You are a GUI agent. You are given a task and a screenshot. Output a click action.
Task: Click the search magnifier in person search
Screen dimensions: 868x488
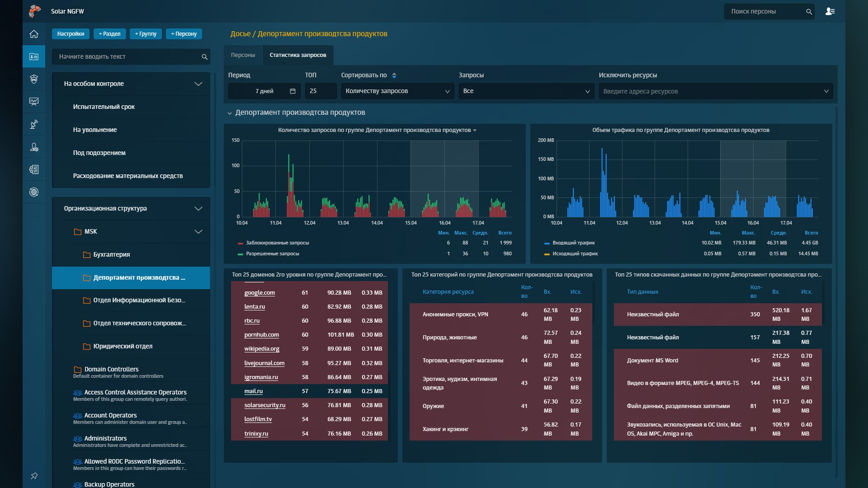click(x=809, y=12)
